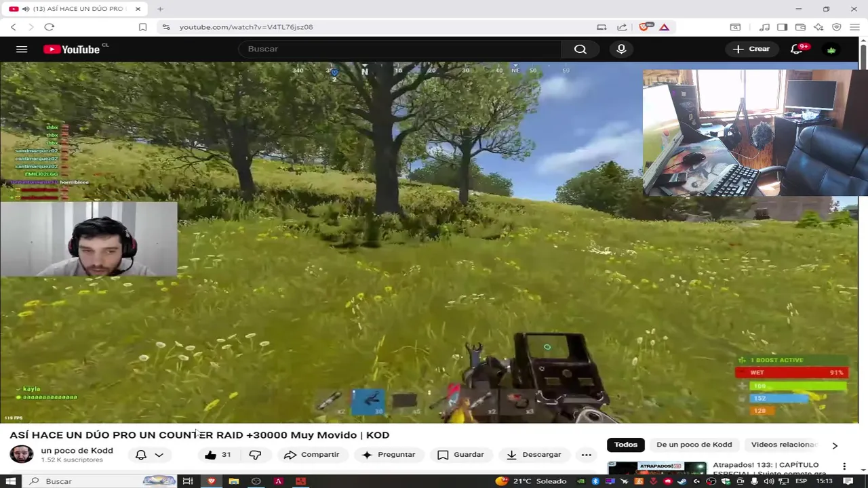Select the YouTube video tab
The height and width of the screenshot is (488, 868).
(x=75, y=9)
